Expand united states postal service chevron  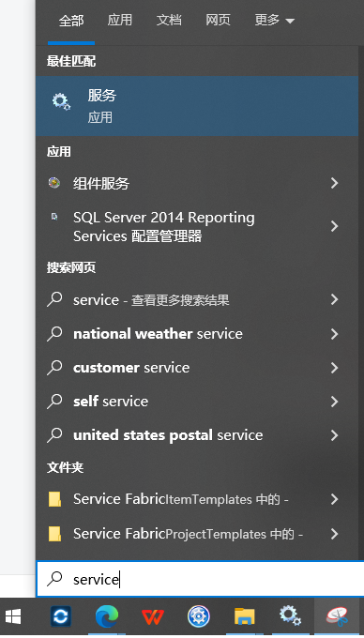334,435
